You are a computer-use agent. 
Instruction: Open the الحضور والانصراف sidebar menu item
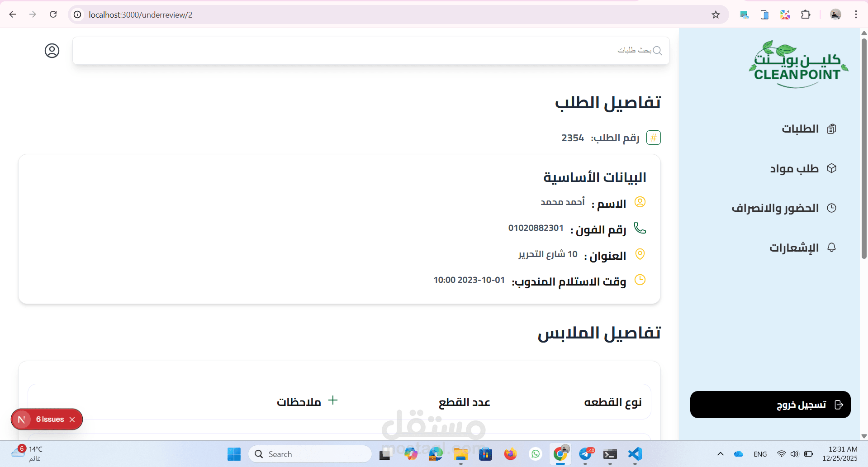tap(784, 208)
